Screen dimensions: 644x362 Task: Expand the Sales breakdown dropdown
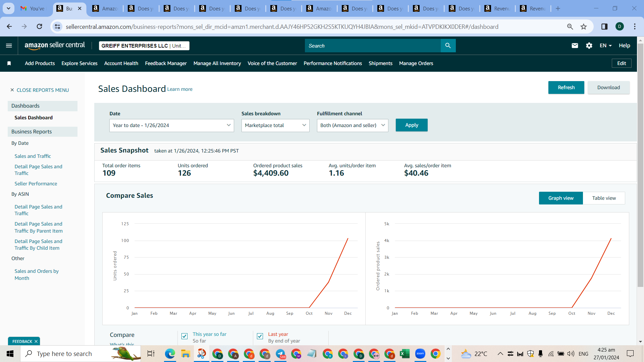click(x=275, y=125)
